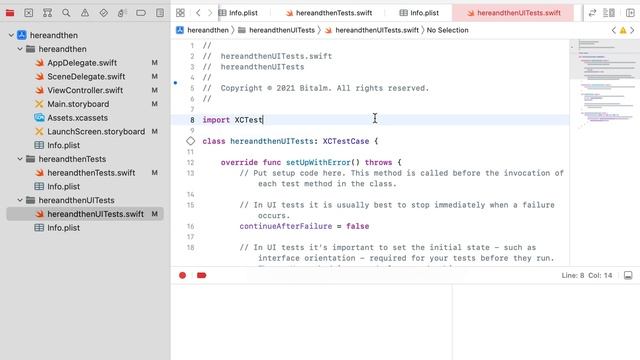Image resolution: width=640 pixels, height=360 pixels.
Task: Open the Find navigator magnifier
Action: (x=66, y=13)
